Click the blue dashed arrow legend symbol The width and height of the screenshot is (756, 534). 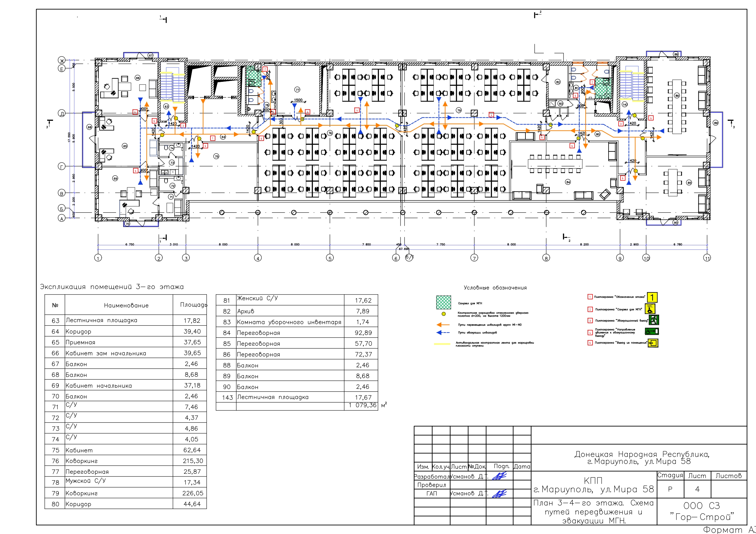[443, 333]
